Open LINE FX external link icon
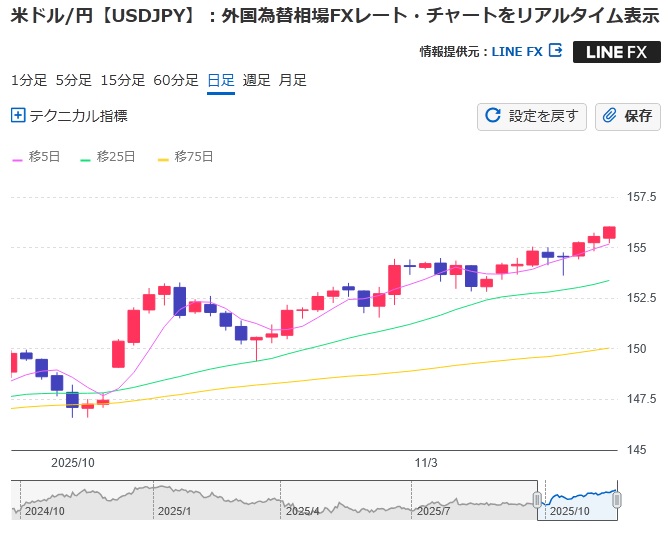This screenshot has width=668, height=537. click(556, 51)
